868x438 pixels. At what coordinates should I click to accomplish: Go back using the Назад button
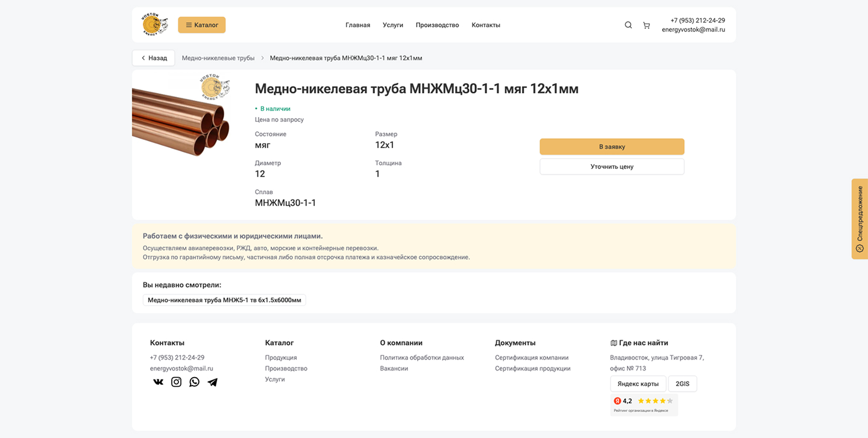click(153, 57)
